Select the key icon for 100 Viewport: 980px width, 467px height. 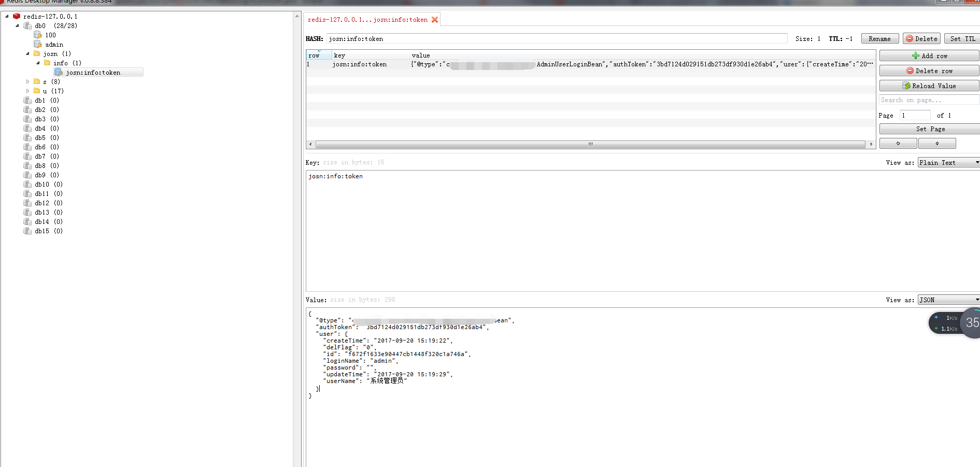pyautogui.click(x=38, y=35)
